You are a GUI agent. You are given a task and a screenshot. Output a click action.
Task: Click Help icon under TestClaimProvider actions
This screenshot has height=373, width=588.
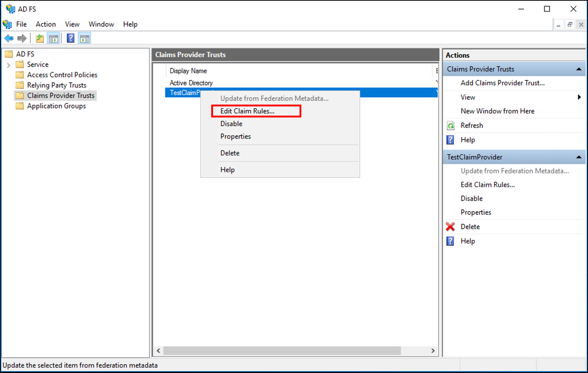(450, 241)
